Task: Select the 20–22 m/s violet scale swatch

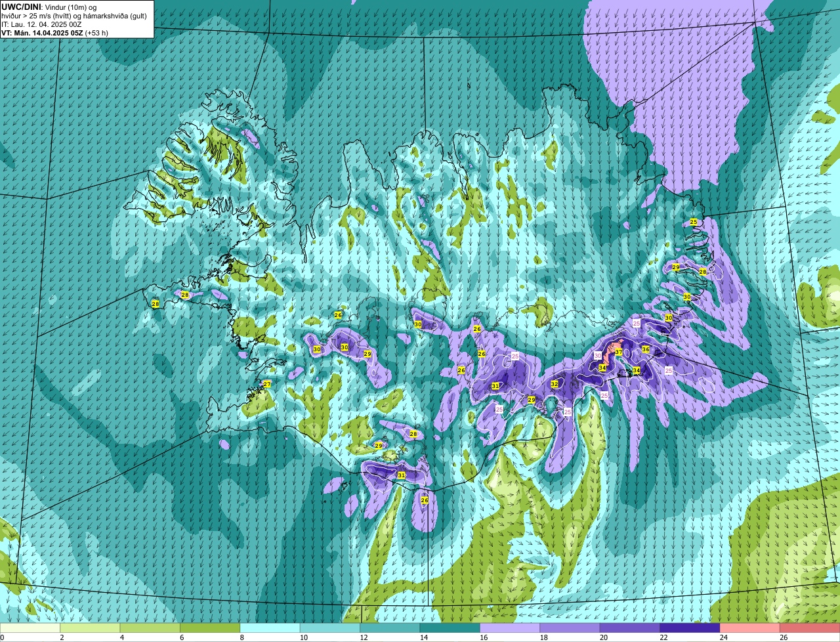Action: click(630, 628)
